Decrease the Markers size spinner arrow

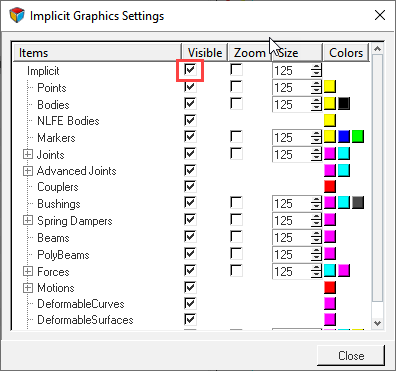316,141
